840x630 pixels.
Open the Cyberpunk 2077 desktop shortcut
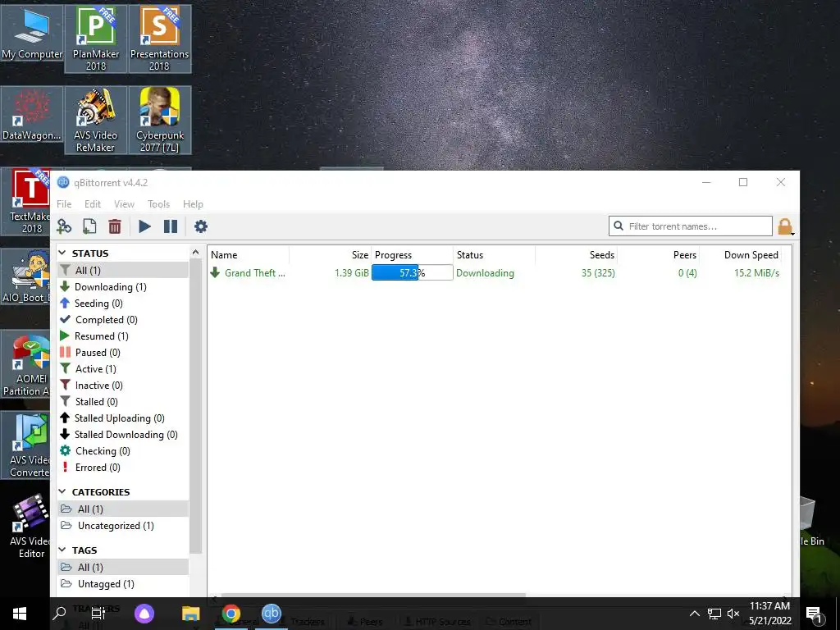(x=160, y=121)
